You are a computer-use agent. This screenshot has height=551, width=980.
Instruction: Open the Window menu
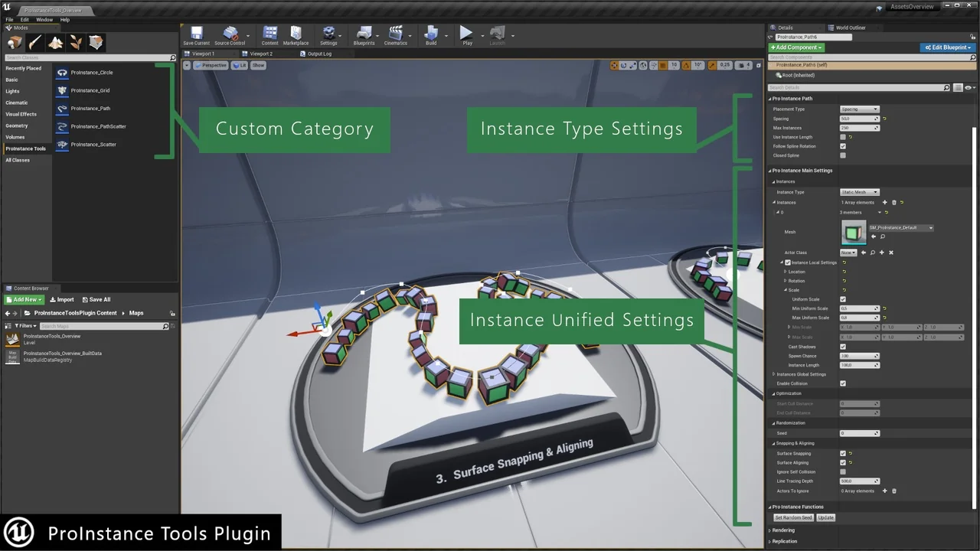44,19
